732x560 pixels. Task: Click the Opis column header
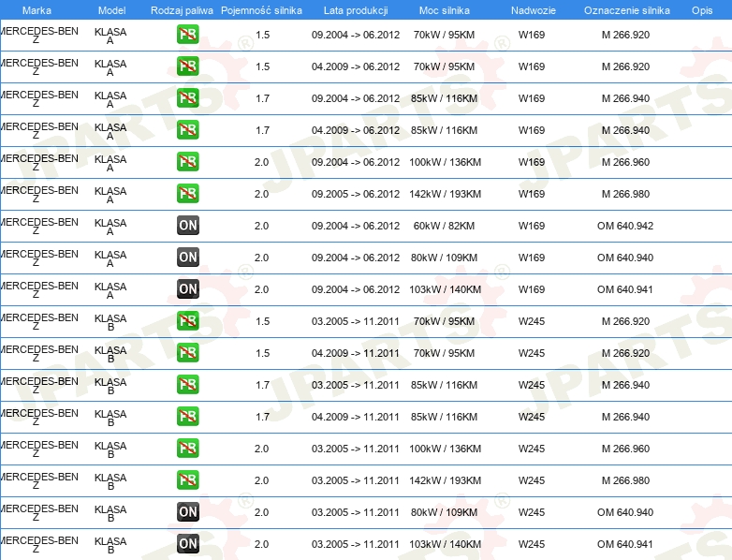pos(702,10)
